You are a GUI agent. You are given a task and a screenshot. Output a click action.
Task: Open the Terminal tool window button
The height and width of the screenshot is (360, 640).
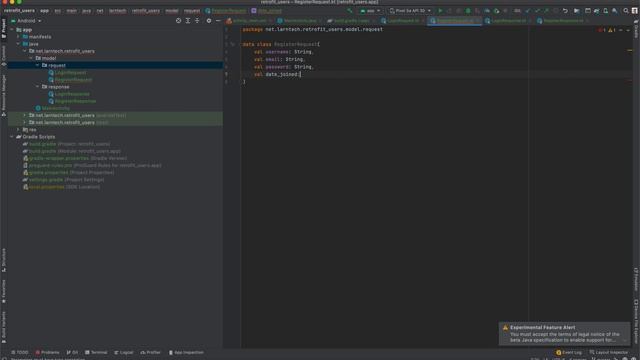tap(96, 352)
